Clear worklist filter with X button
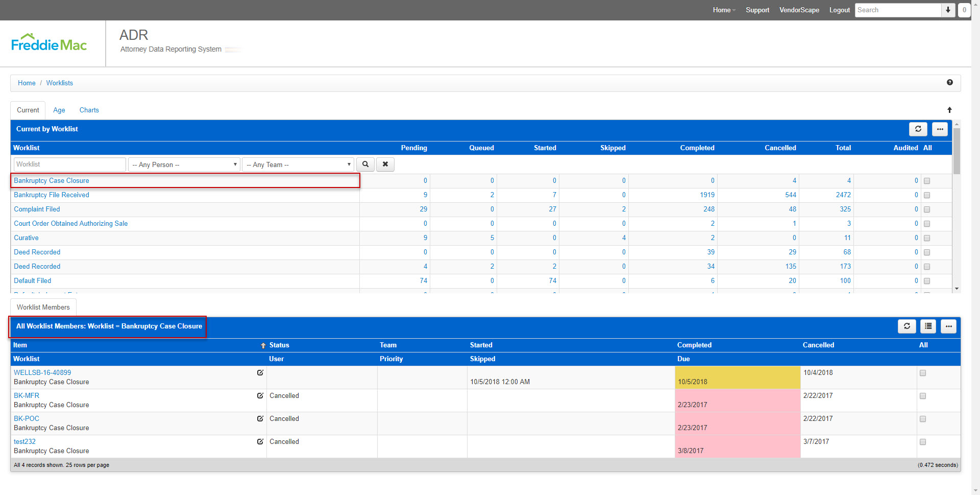Image resolution: width=980 pixels, height=495 pixels. tap(385, 164)
